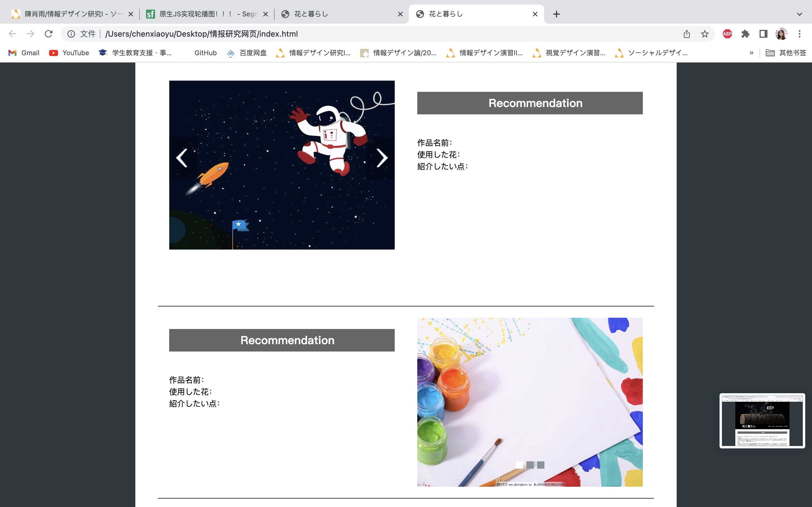Viewport: 812px width, 507px height.
Task: Click the screenshot preview thumbnail
Action: (762, 421)
